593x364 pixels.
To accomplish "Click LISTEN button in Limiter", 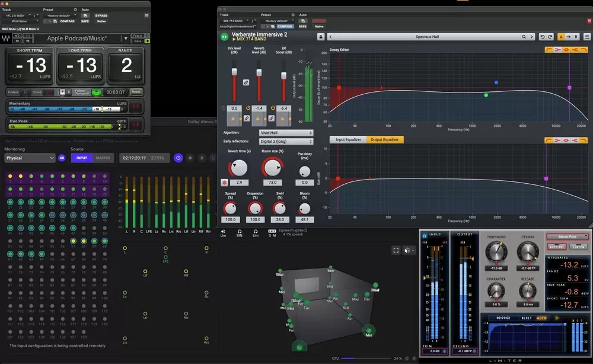I will [x=579, y=247].
